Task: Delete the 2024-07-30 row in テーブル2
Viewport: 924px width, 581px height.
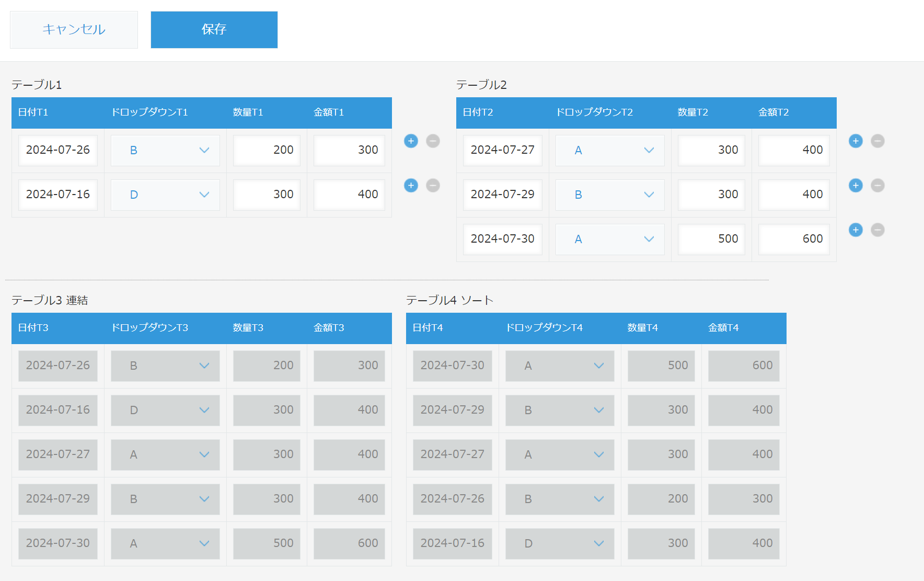Action: coord(877,230)
